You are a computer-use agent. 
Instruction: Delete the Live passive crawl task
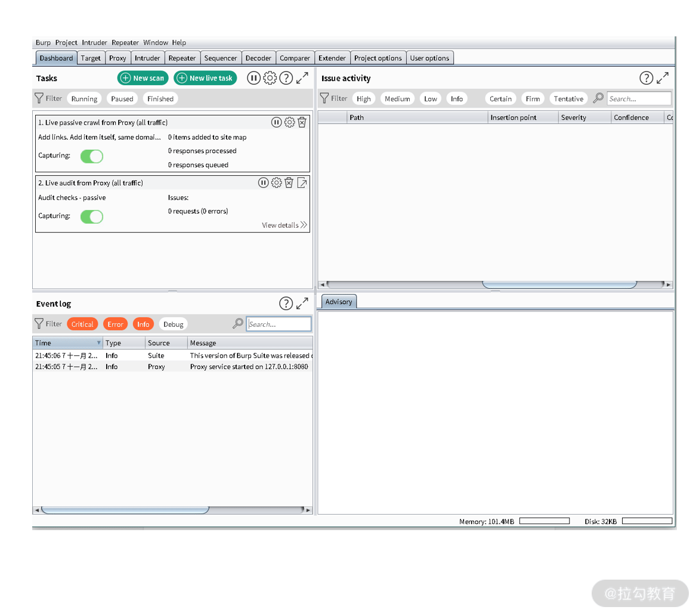point(302,122)
